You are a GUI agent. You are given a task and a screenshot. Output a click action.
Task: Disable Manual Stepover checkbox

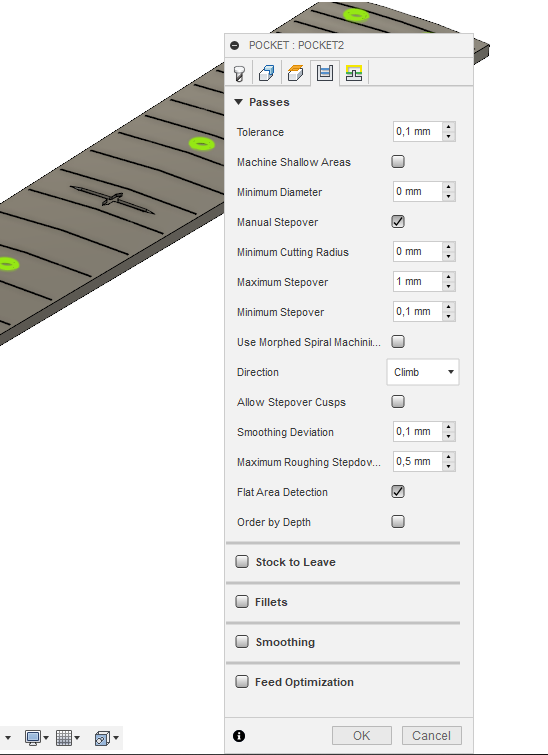(398, 221)
